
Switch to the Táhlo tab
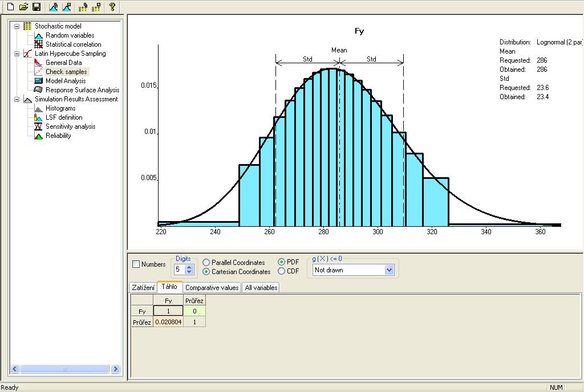click(x=169, y=287)
